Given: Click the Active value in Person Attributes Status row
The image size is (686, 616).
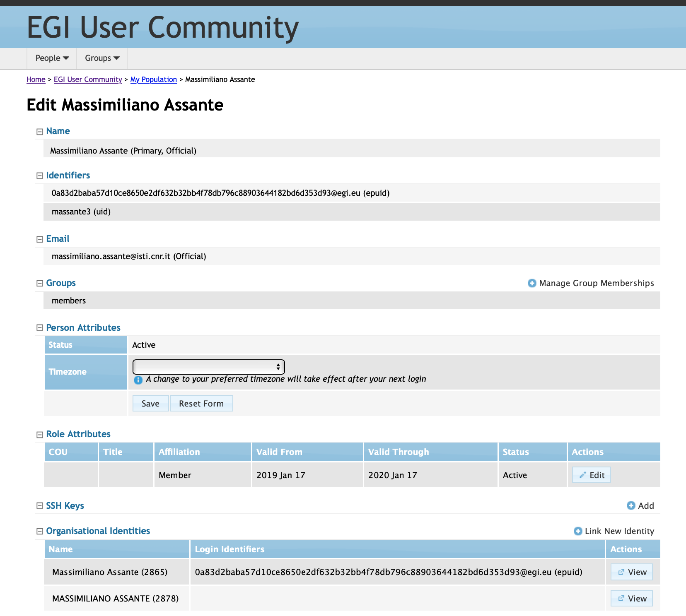Looking at the screenshot, I should point(144,345).
